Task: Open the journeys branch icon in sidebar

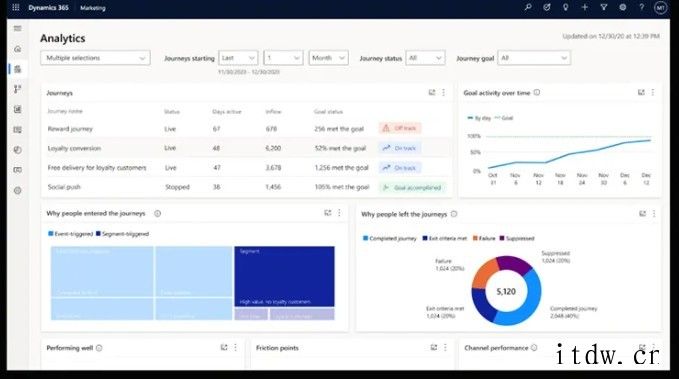Action: point(17,89)
